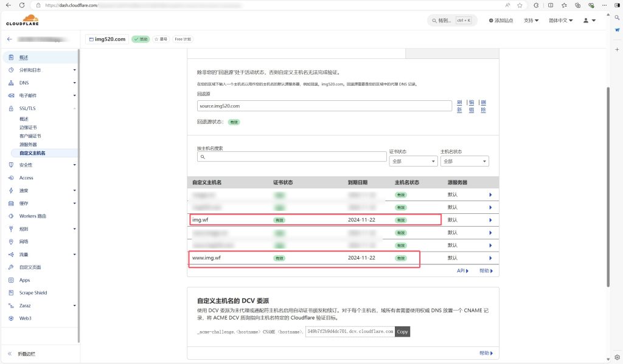Click the favorite star in address bar
This screenshot has width=623, height=364.
(x=520, y=5)
